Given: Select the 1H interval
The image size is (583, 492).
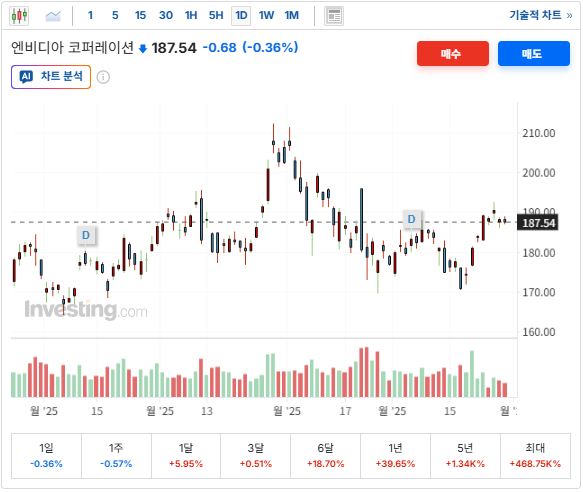Looking at the screenshot, I should click(191, 16).
